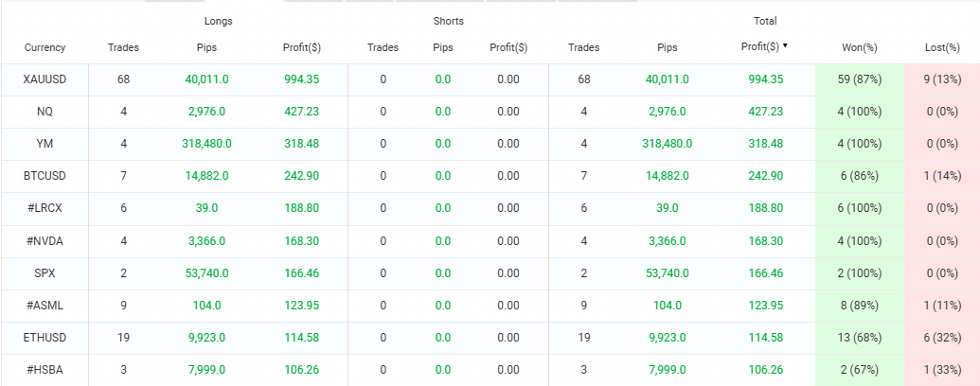
Task: Click the Total group header
Action: tap(764, 21)
